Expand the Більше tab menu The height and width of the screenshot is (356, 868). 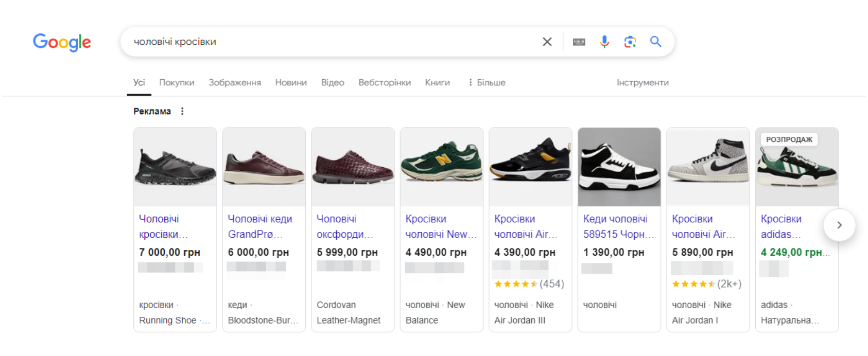(x=487, y=82)
